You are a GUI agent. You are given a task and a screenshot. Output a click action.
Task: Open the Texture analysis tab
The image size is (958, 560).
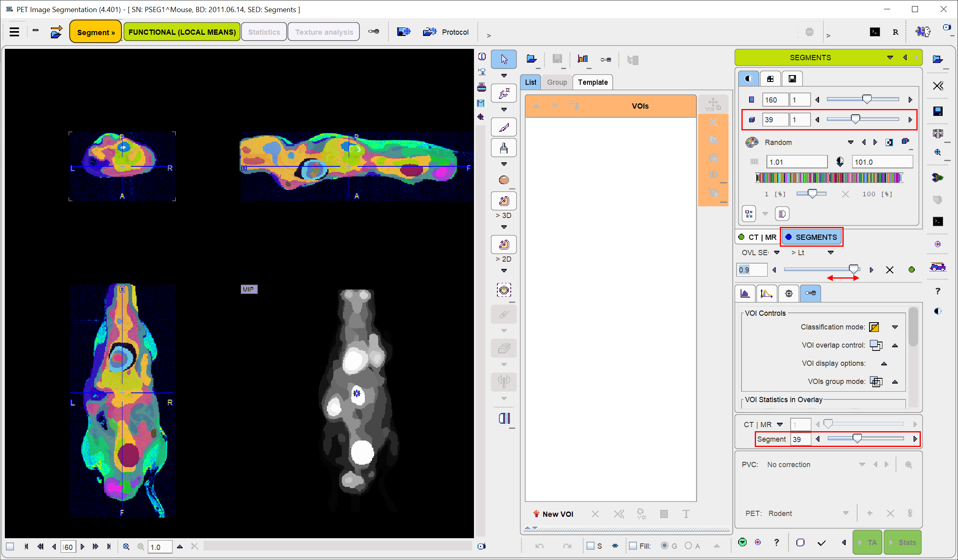[324, 32]
